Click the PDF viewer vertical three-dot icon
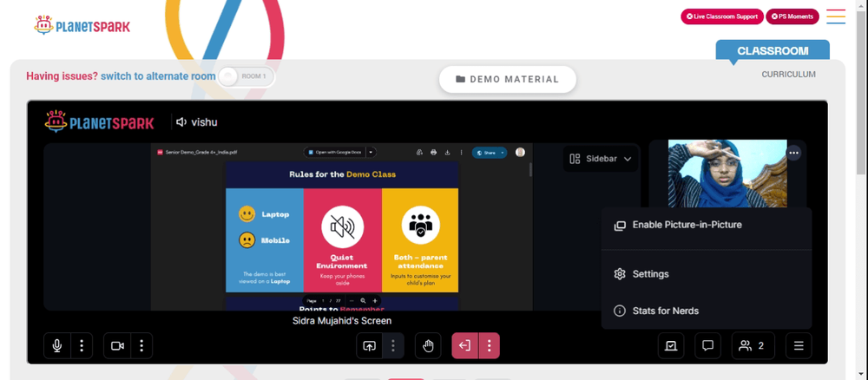The height and width of the screenshot is (380, 868). coord(461,152)
